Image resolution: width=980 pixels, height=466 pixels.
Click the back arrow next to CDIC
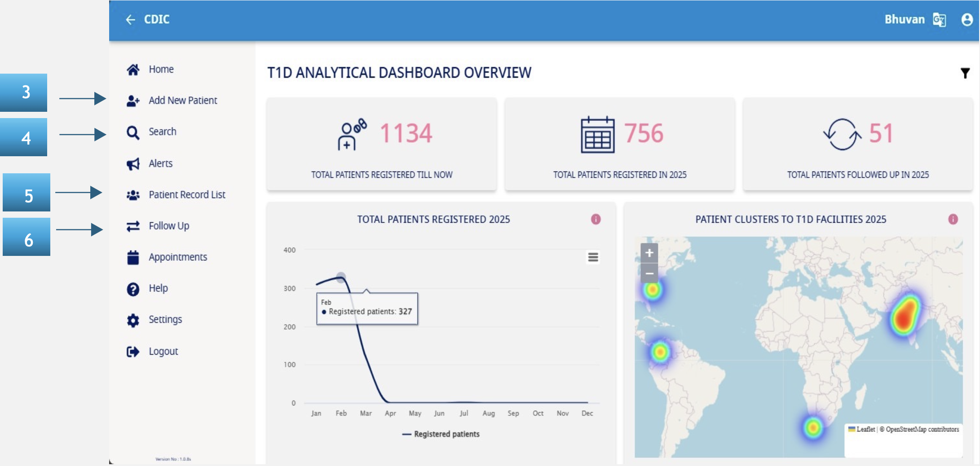pyautogui.click(x=130, y=20)
